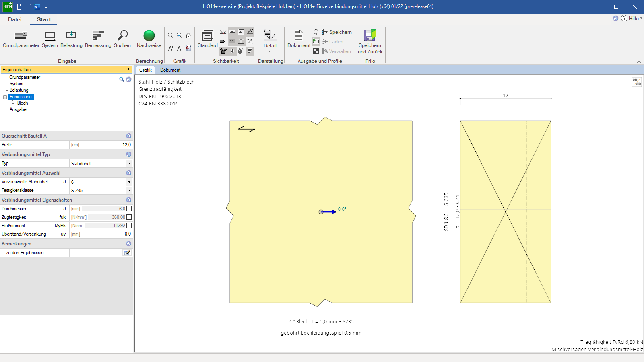Screen dimensions: 644x362
Task: Open Vorzugswerte Stabdübel d dropdown
Action: 129,182
